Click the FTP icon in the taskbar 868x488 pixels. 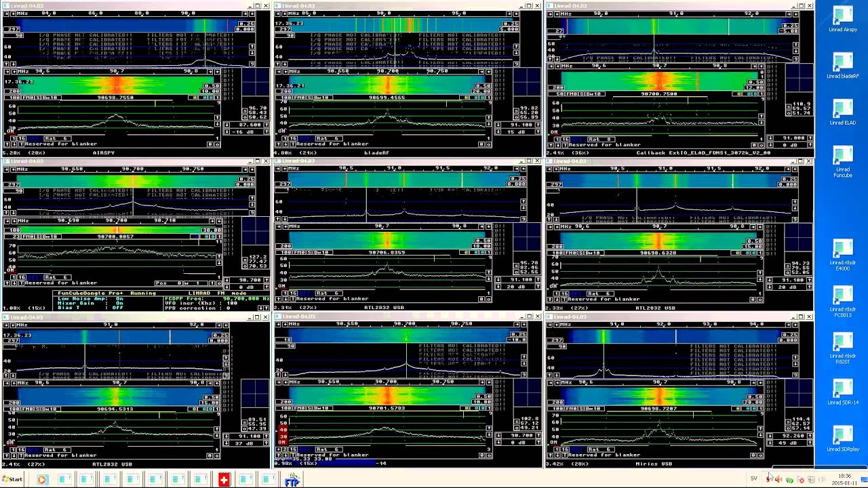(292, 480)
